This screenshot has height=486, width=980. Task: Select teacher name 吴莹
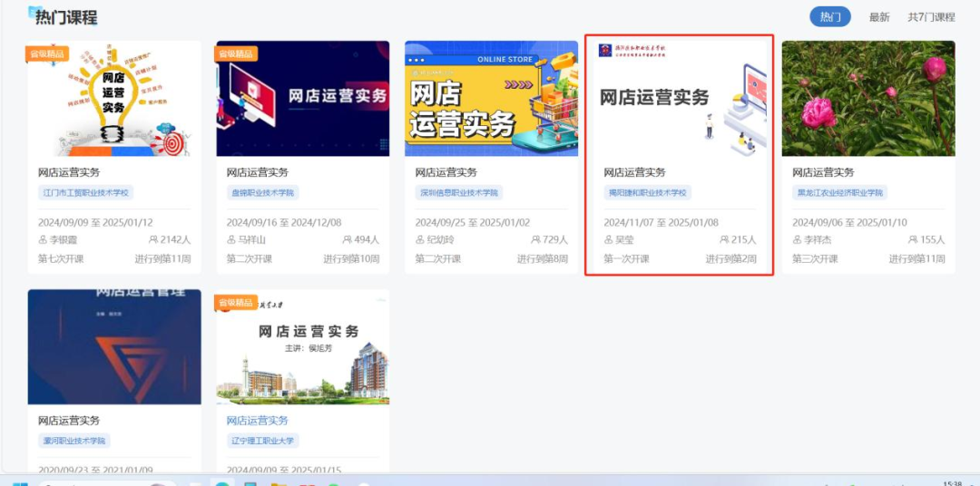pyautogui.click(x=624, y=240)
